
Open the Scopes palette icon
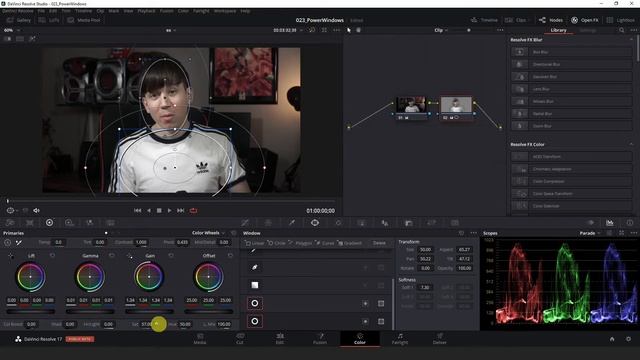609,222
